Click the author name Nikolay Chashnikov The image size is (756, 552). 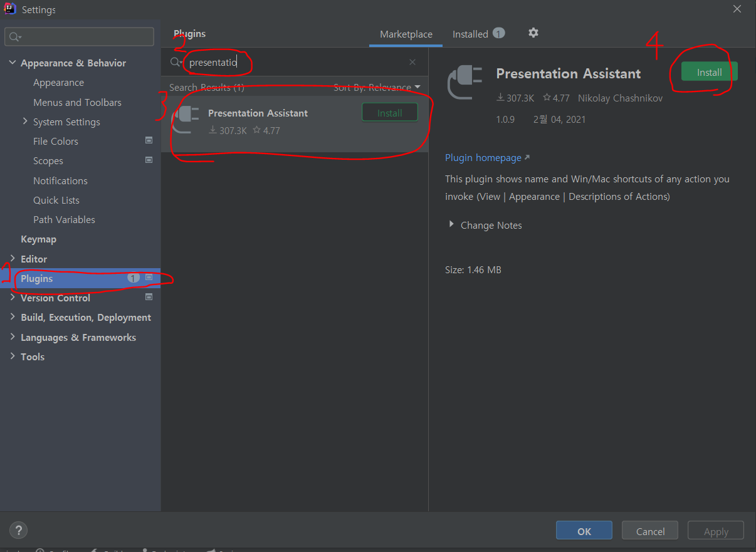pos(620,98)
